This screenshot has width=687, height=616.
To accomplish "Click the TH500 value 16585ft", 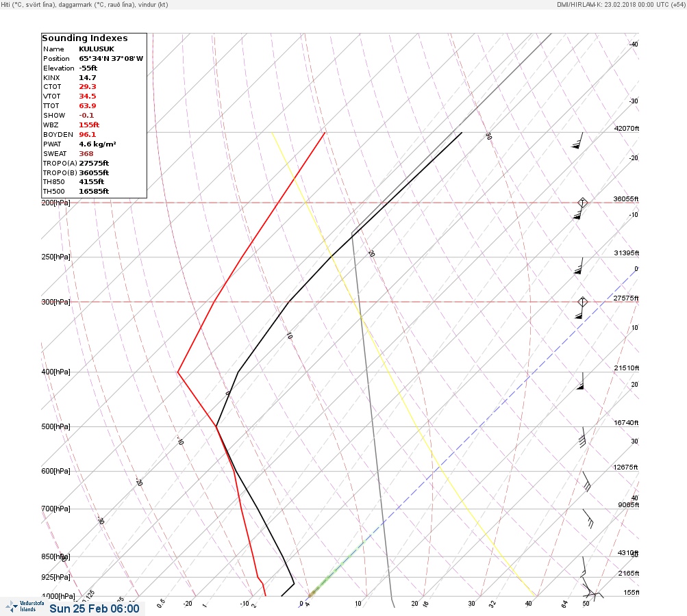I will pos(94,192).
